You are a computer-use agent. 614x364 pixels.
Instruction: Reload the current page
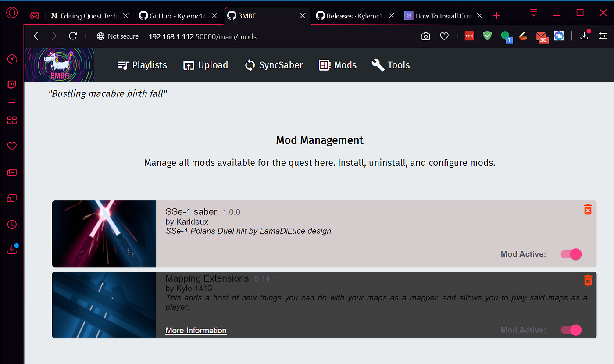(73, 36)
